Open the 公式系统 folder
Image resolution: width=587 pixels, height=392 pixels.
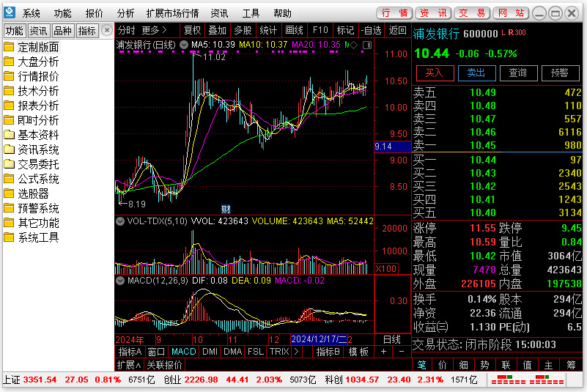[x=32, y=179]
